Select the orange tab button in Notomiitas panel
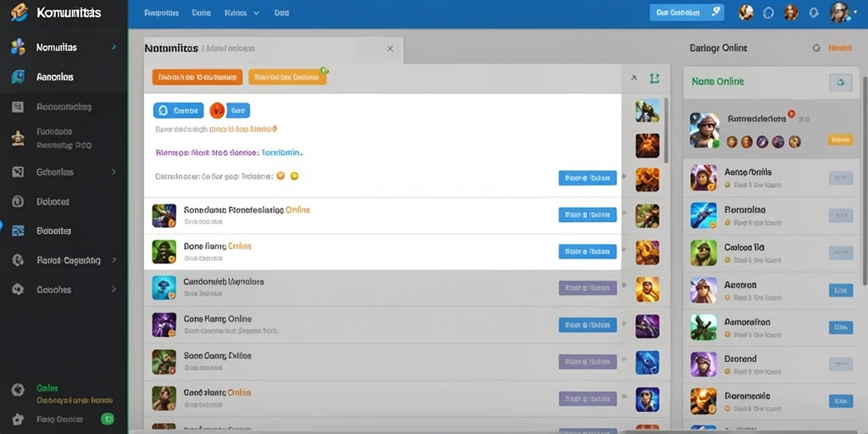Screen dimensions: 868x434 click(x=198, y=77)
